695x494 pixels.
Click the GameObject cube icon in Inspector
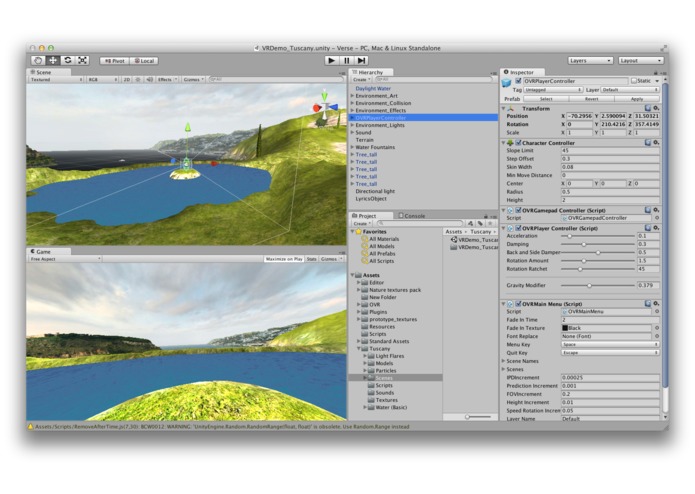pos(506,83)
